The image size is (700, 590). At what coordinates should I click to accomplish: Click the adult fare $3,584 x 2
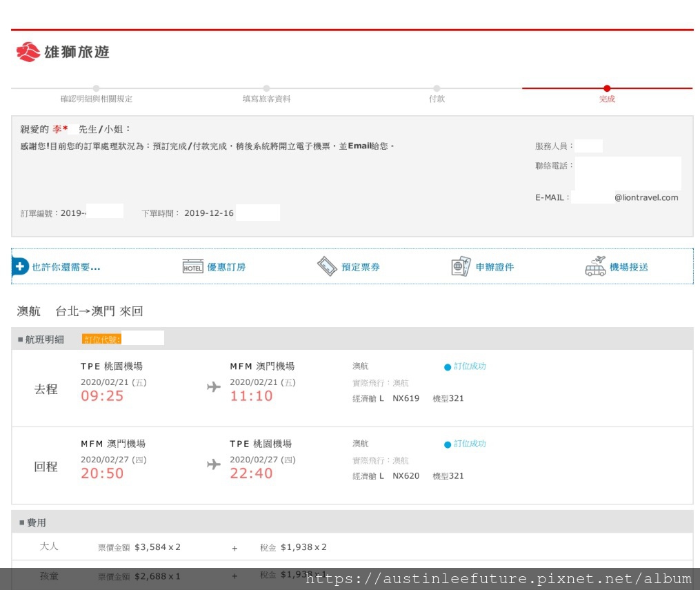coord(157,547)
